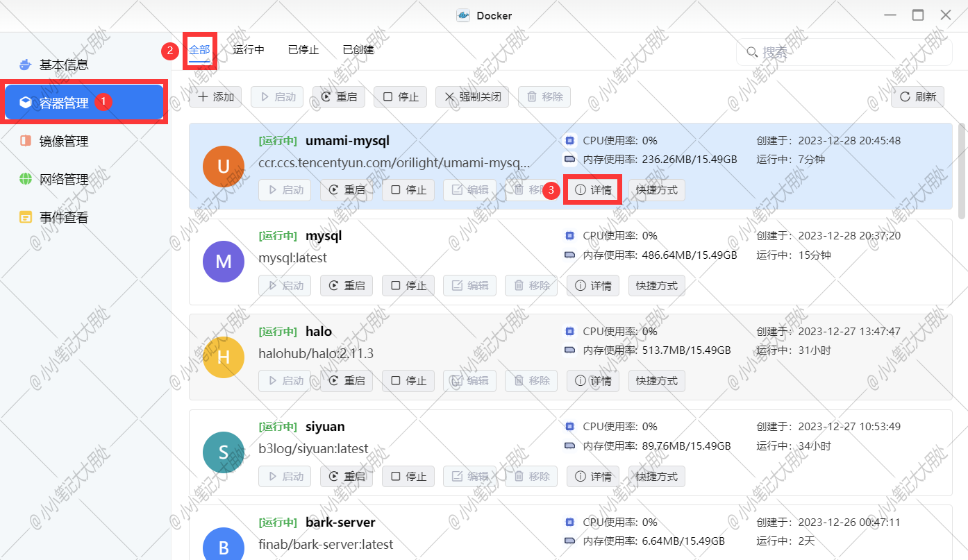
Task: Restart the siyuan container
Action: click(347, 476)
